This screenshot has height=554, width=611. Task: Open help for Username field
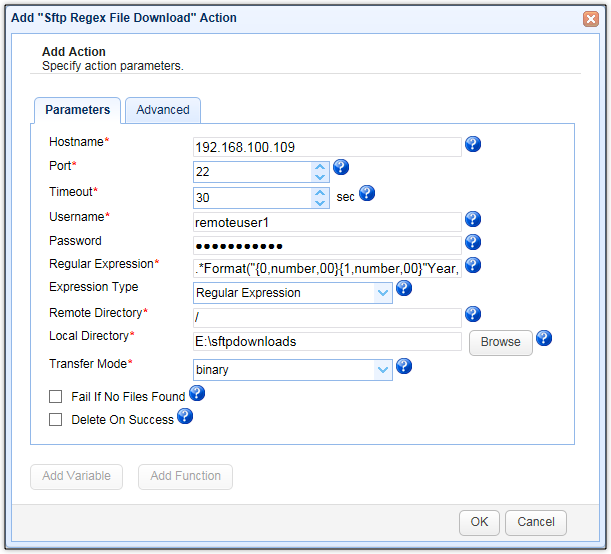tap(473, 219)
